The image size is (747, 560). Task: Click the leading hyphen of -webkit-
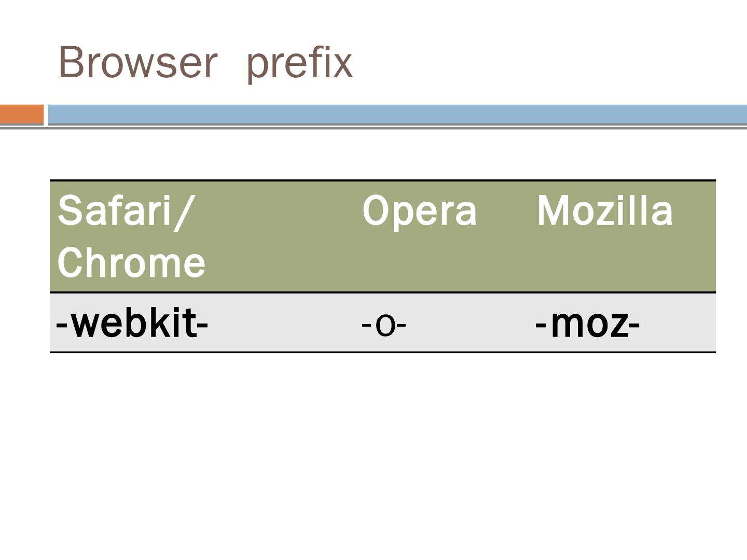point(62,325)
